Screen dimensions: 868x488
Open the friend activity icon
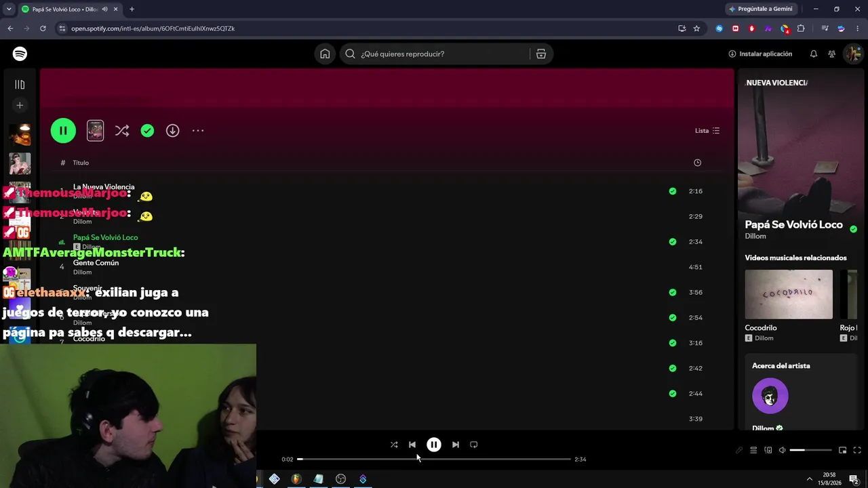831,54
